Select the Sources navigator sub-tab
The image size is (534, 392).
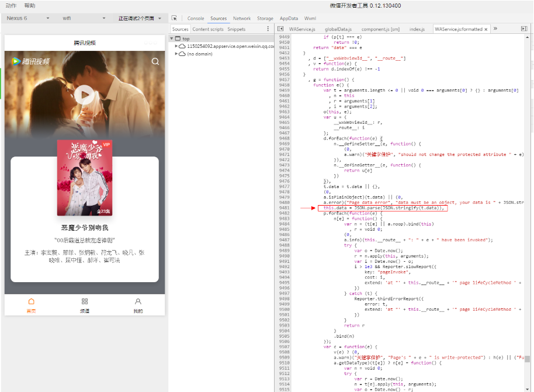[x=180, y=29]
